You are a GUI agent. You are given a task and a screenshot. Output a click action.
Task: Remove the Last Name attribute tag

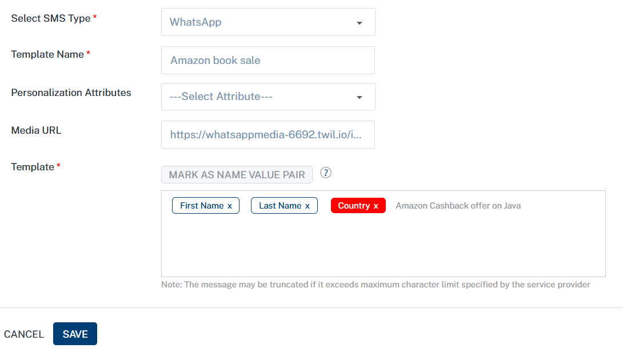[307, 206]
